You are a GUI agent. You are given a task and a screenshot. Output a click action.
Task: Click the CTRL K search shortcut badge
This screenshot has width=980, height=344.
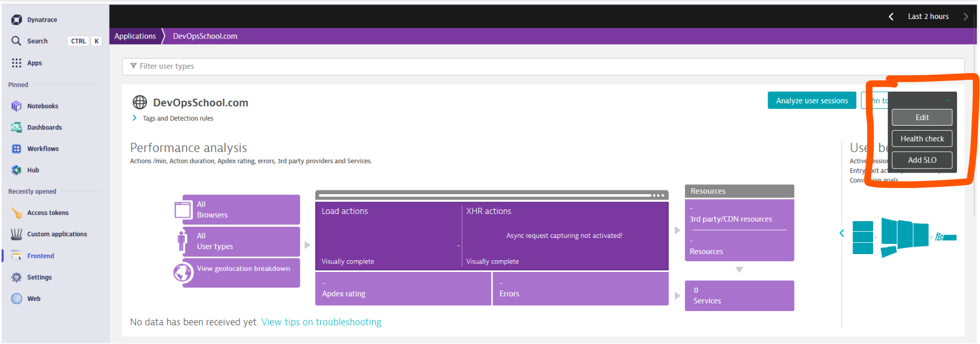click(x=84, y=41)
